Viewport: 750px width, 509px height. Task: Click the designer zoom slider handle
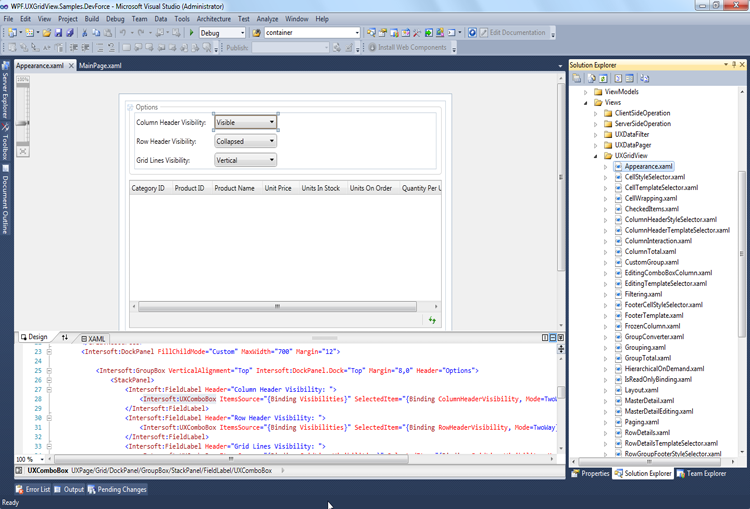click(x=22, y=123)
